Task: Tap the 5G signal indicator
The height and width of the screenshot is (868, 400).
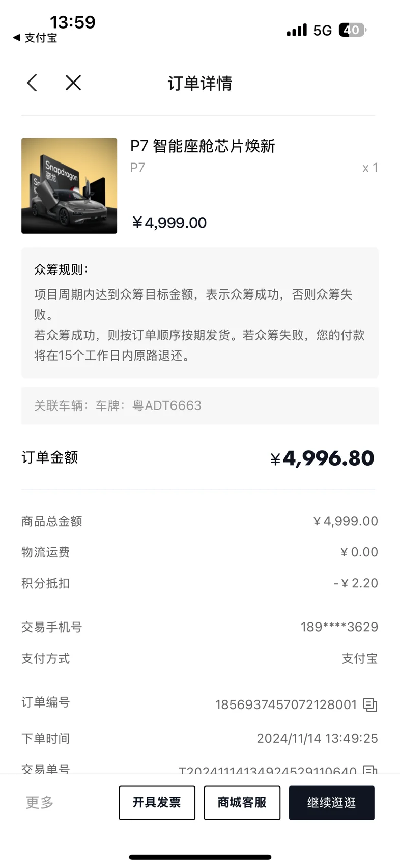Action: point(322,31)
